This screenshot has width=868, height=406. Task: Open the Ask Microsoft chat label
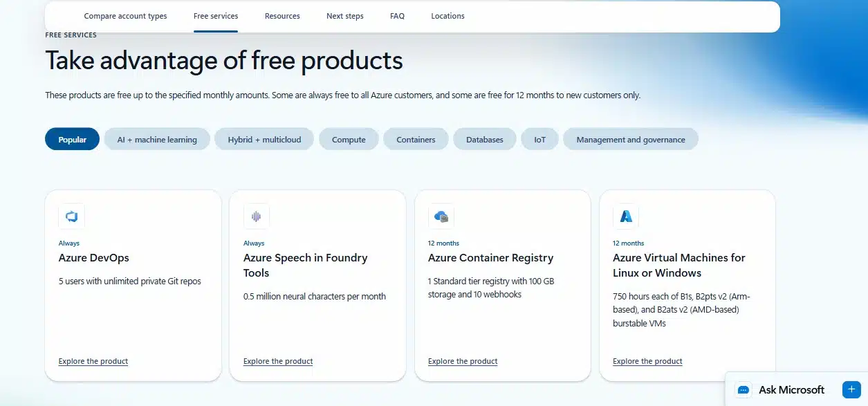pyautogui.click(x=792, y=389)
